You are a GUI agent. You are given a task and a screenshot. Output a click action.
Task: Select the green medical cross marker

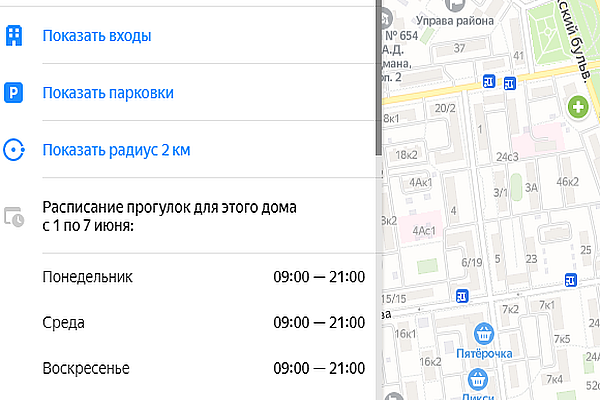(x=577, y=105)
